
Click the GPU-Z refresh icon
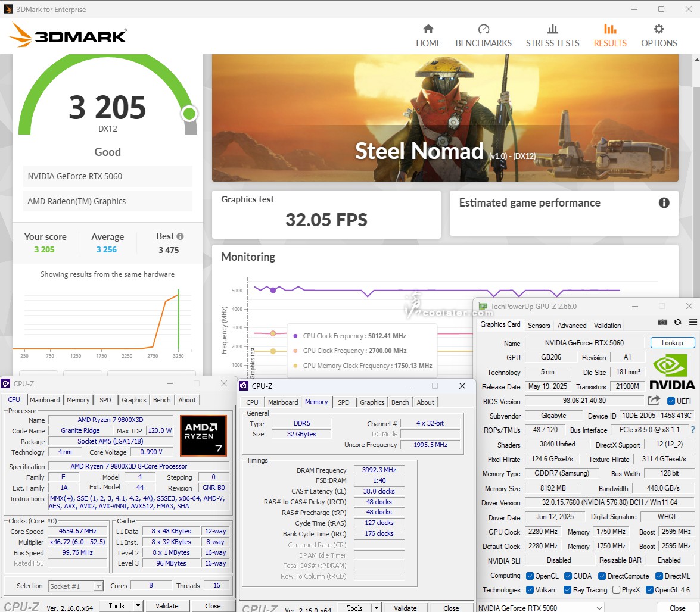pyautogui.click(x=678, y=322)
